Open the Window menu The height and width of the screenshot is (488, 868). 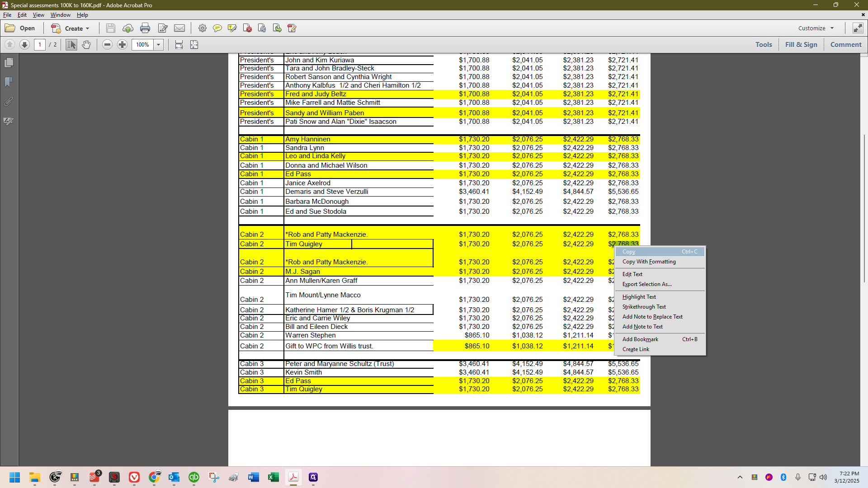60,15
